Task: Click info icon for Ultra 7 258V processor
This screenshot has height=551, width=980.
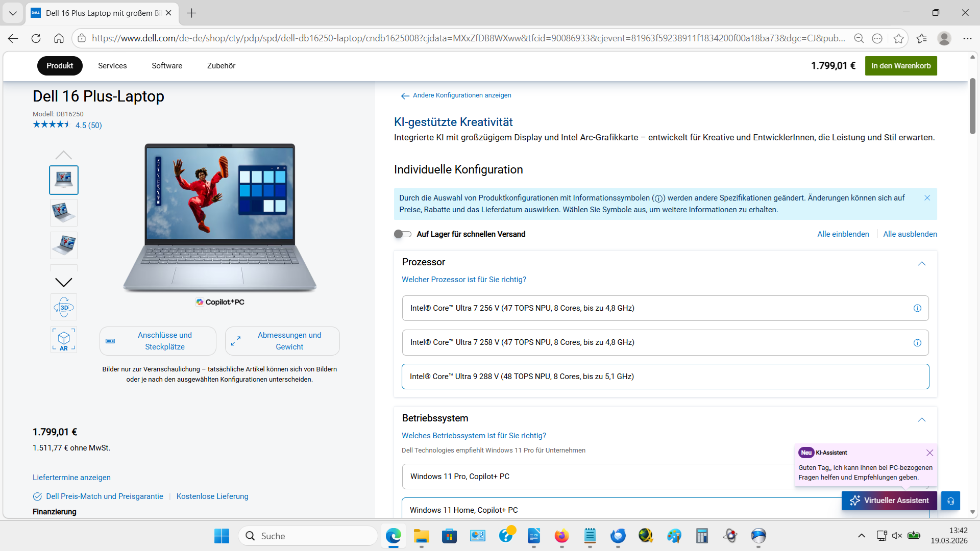Action: [917, 343]
